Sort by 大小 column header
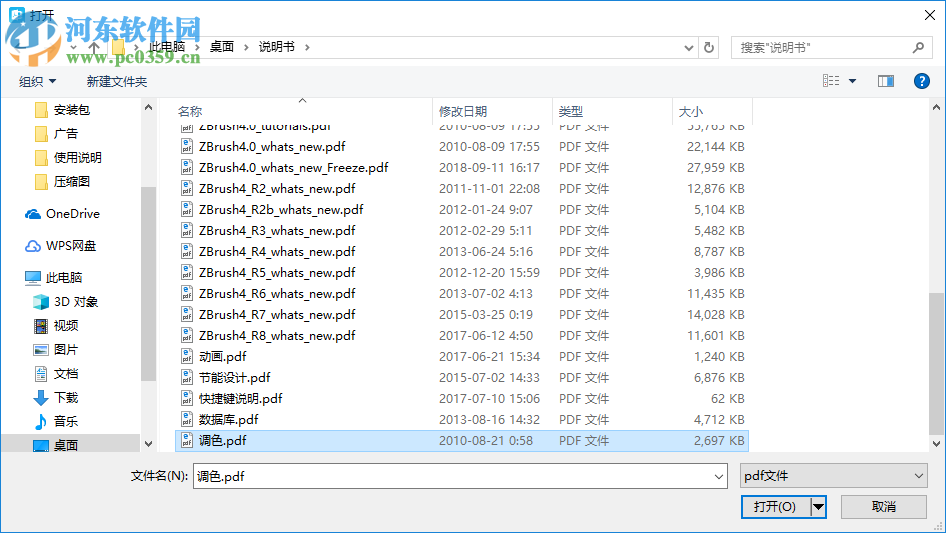The height and width of the screenshot is (533, 946). pyautogui.click(x=691, y=112)
